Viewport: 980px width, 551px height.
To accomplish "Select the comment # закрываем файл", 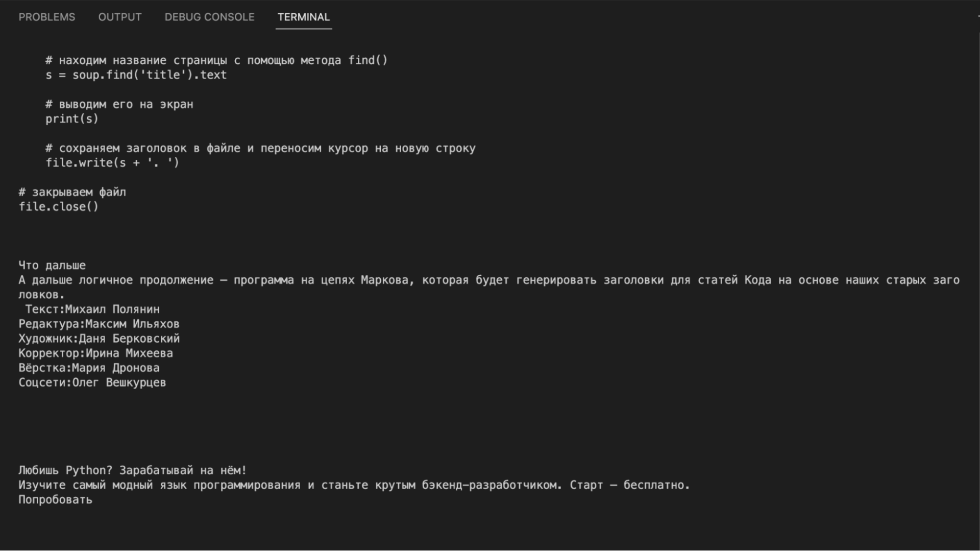I will 72,192.
